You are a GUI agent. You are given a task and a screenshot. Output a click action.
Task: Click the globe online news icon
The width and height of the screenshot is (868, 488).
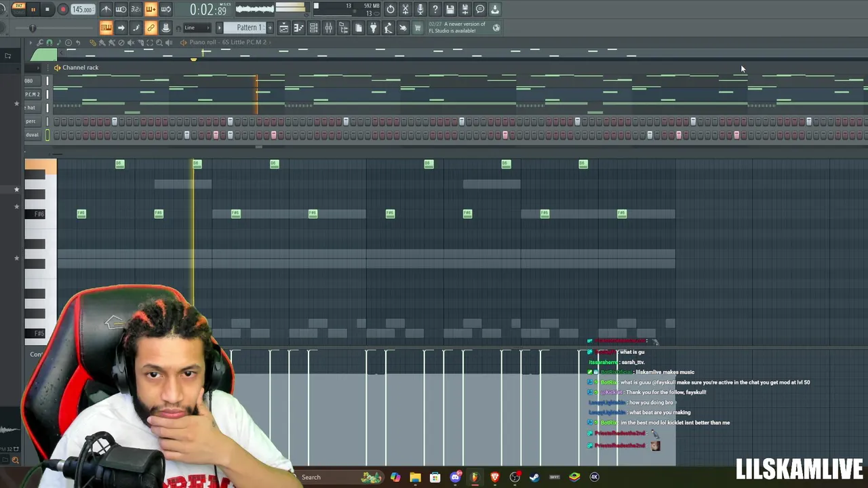[496, 28]
